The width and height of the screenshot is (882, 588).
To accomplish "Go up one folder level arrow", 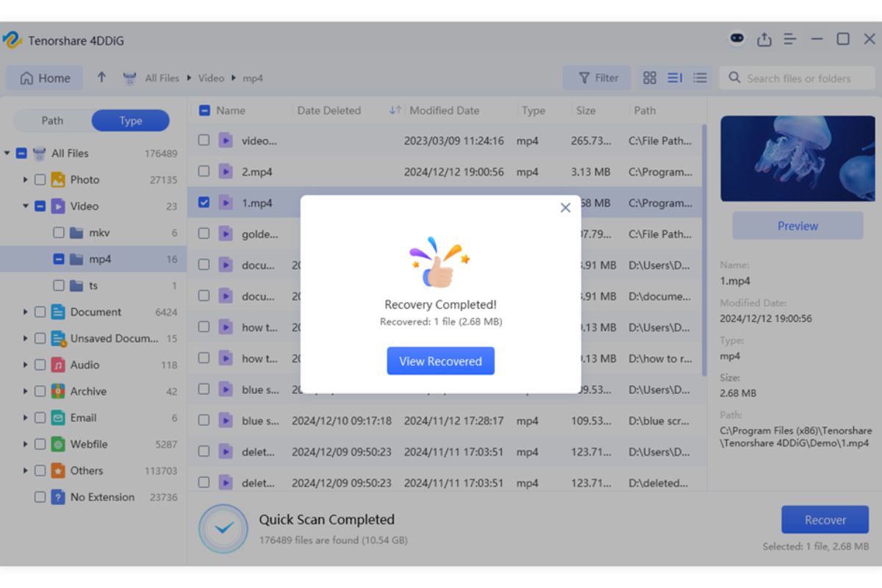I will tap(101, 78).
